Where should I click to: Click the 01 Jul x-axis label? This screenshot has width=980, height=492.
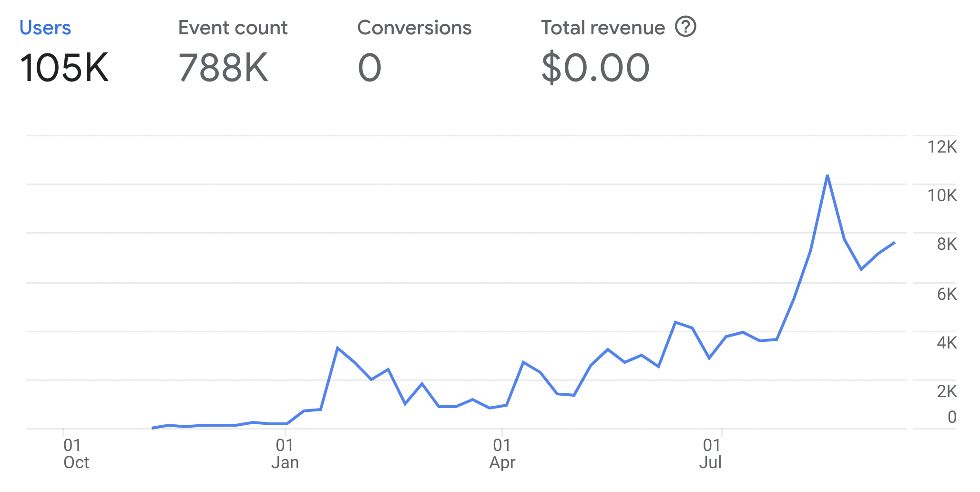click(x=711, y=454)
